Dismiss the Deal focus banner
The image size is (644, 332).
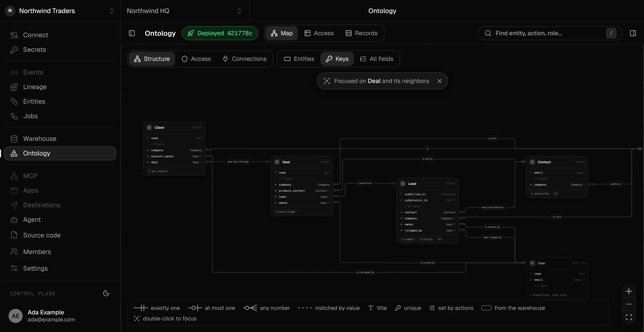439,81
